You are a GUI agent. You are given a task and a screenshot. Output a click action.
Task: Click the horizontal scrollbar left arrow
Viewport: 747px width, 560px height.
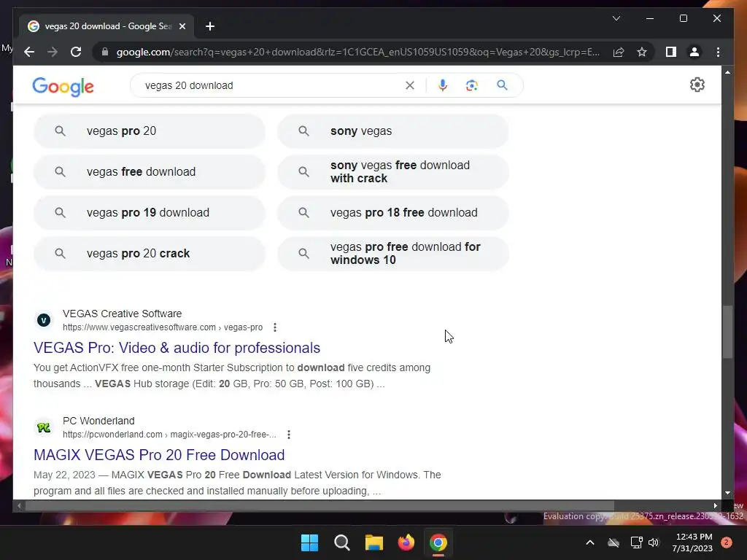pyautogui.click(x=19, y=506)
